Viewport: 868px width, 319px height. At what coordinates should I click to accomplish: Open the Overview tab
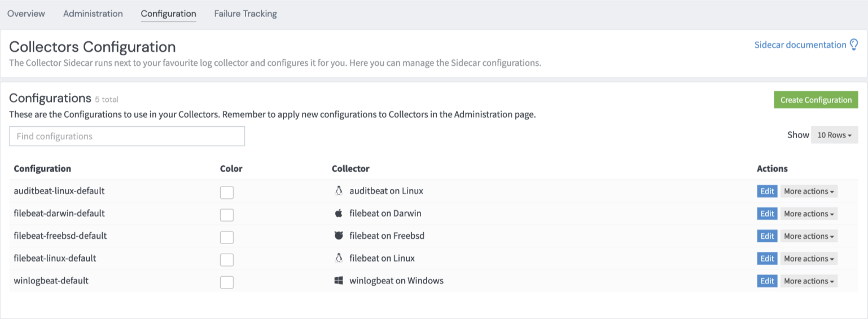click(26, 14)
